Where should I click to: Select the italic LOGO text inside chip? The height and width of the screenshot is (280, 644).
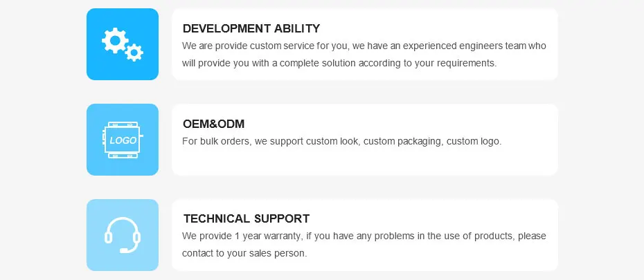pos(123,140)
